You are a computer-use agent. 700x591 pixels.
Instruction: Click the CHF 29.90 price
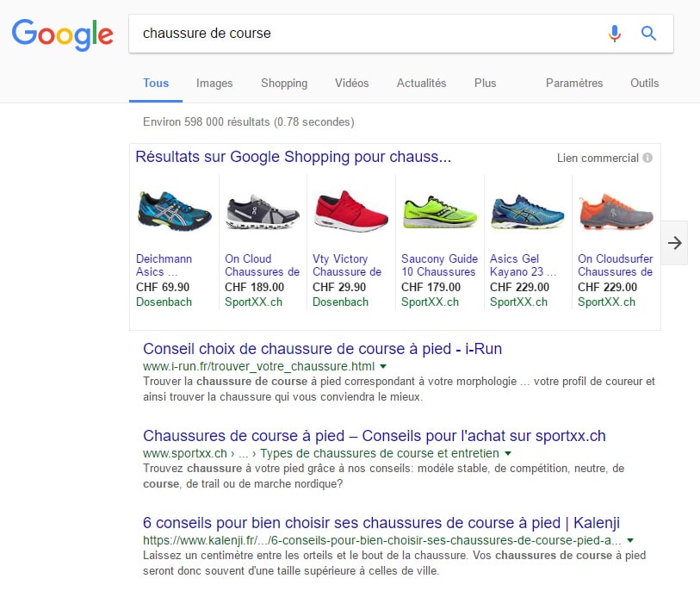coord(339,287)
